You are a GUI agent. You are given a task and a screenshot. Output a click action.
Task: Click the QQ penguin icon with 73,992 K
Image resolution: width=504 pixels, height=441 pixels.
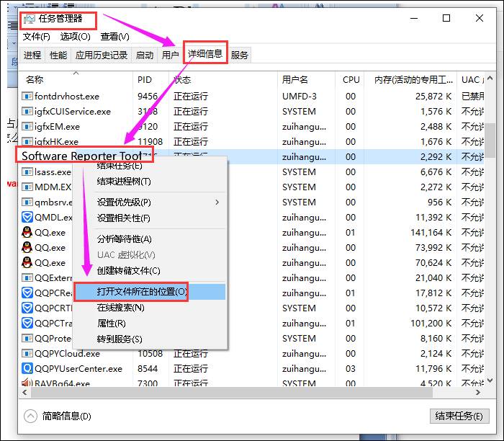click(27, 247)
